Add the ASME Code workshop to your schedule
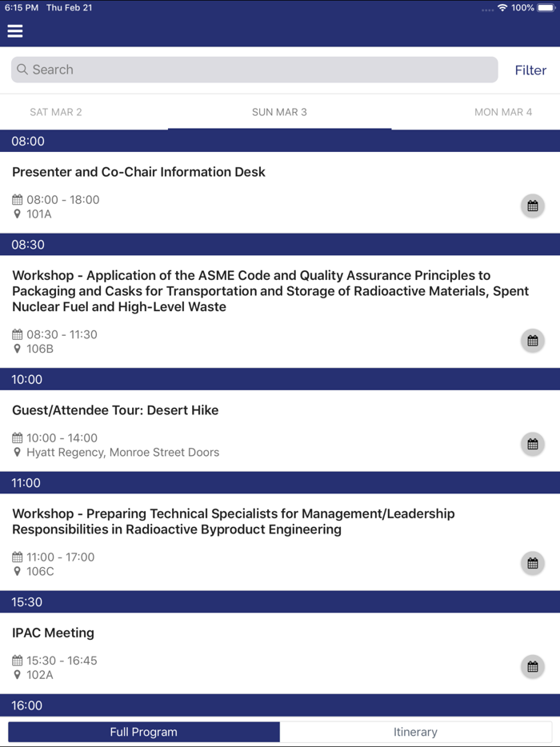Image resolution: width=560 pixels, height=747 pixels. pos(532,340)
